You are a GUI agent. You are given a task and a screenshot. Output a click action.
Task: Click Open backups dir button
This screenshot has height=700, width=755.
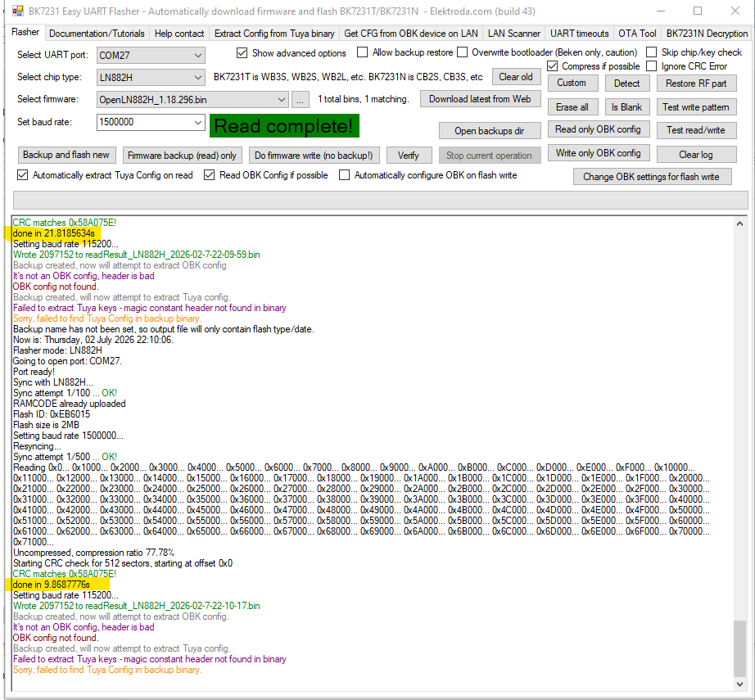pos(489,130)
